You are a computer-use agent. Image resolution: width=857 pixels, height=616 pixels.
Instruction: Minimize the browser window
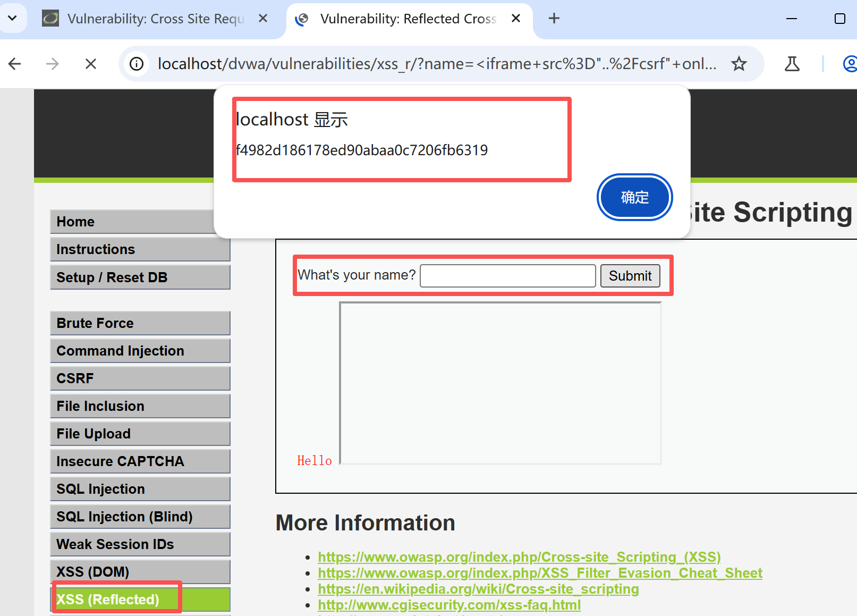(x=792, y=19)
